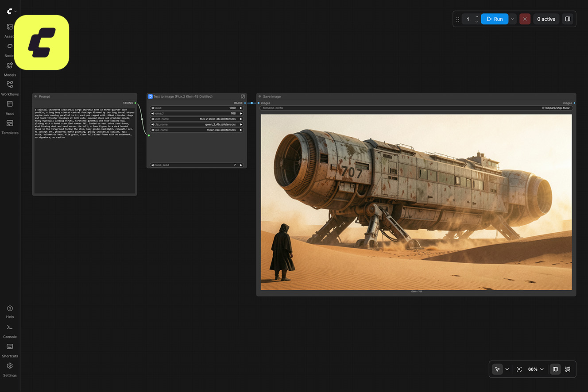Click the fit view icon

519,369
